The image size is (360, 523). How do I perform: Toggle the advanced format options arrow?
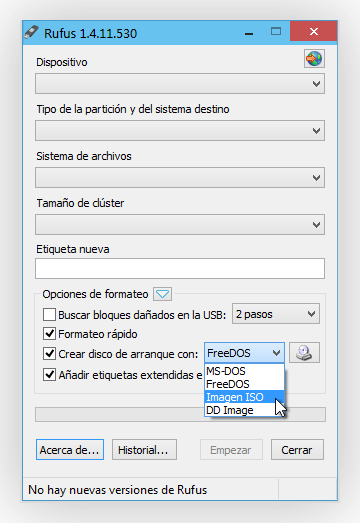[162, 294]
